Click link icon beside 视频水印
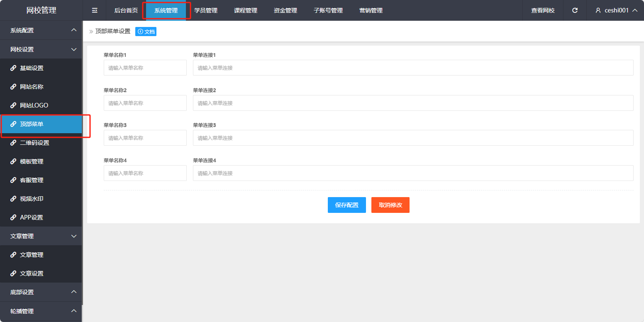The width and height of the screenshot is (644, 322). click(13, 199)
